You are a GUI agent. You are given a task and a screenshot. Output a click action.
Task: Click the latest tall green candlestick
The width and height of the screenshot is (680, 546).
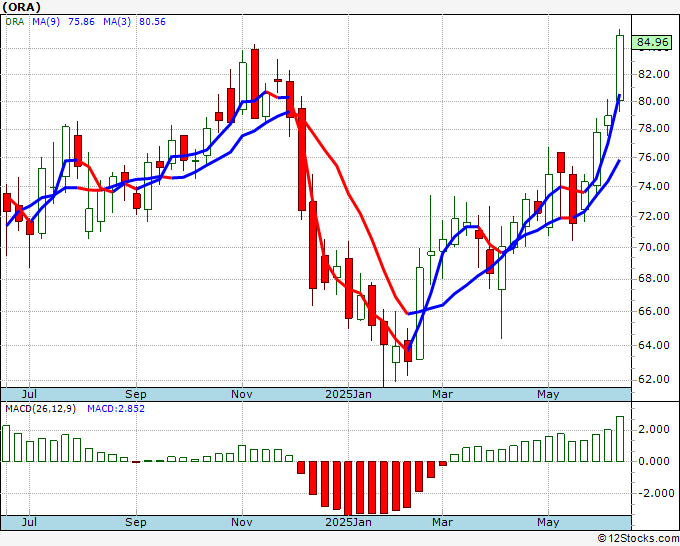[x=620, y=68]
